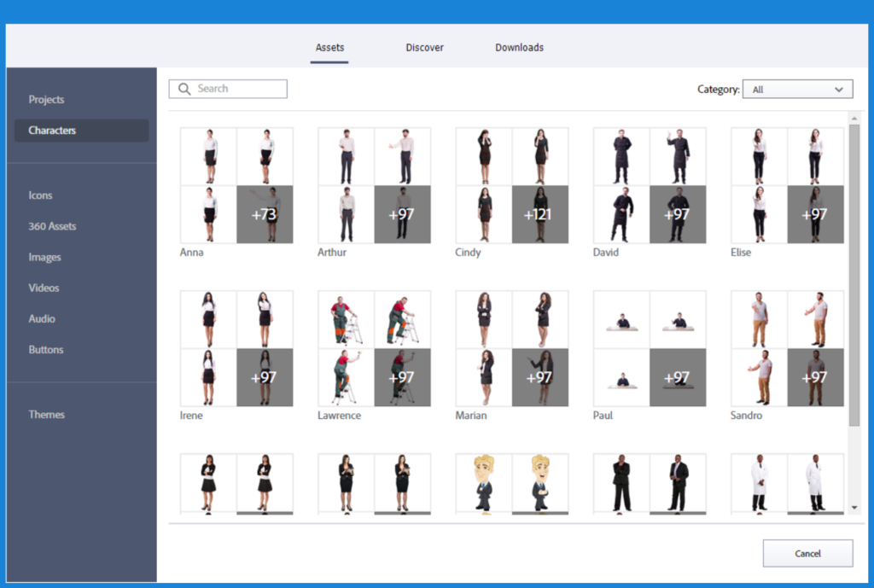Select Sandro's top-right pointing pose thumbnail
The width and height of the screenshot is (874, 588).
[815, 320]
